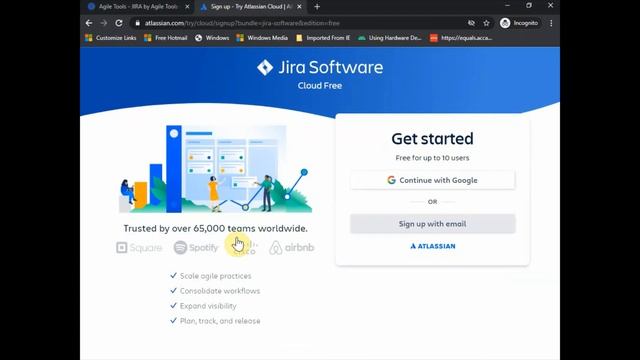Open a new tab with the plus button
Screen dimensions: 640x360
317,7
